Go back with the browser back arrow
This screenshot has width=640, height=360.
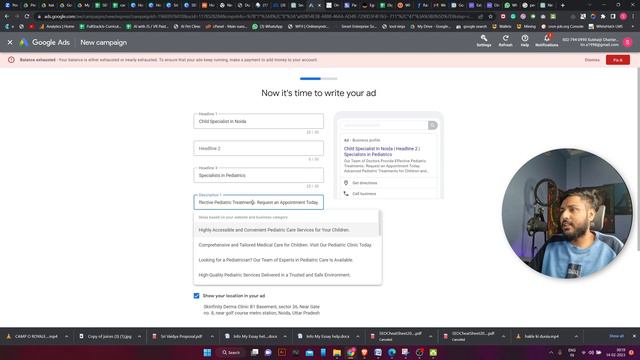[x=7, y=16]
